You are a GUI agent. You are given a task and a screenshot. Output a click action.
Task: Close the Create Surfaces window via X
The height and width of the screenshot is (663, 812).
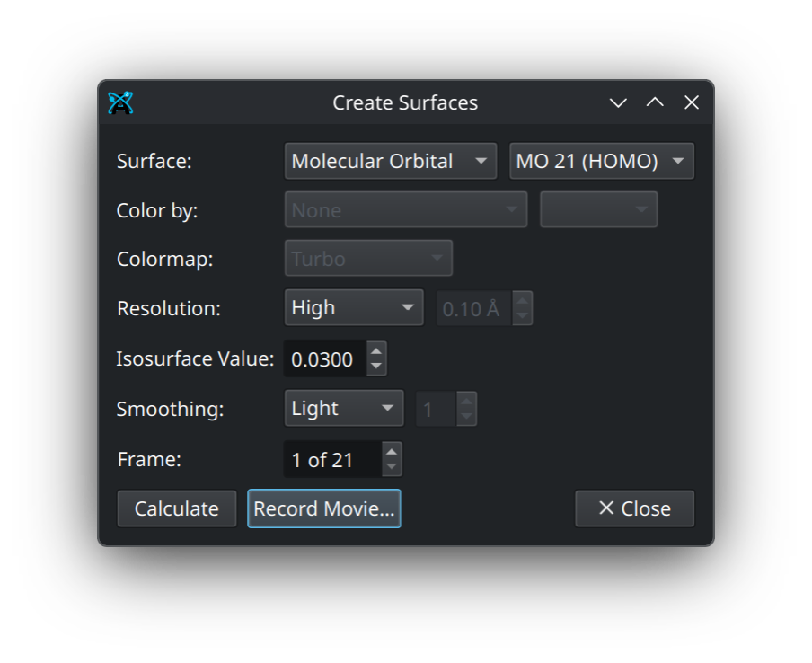(692, 103)
